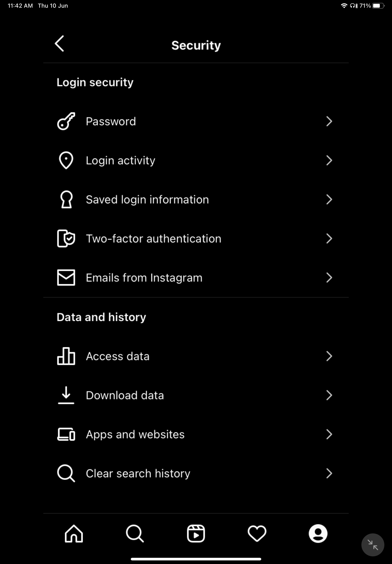
Task: Tap the back arrow icon
Action: coord(60,43)
